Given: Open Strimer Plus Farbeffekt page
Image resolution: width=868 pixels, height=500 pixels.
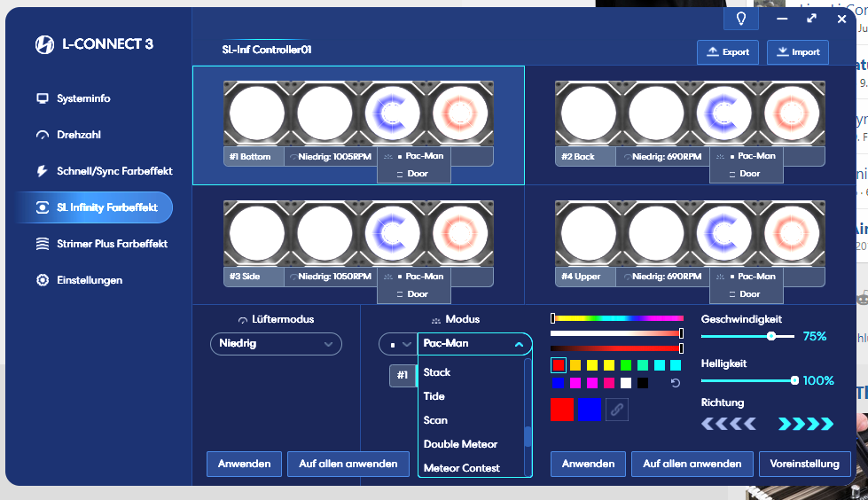Looking at the screenshot, I should point(101,244).
